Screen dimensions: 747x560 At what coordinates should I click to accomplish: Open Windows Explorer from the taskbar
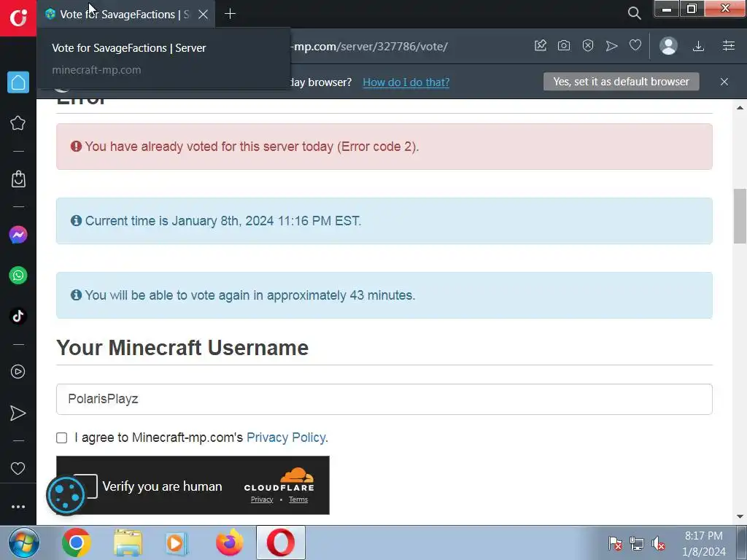tap(128, 542)
